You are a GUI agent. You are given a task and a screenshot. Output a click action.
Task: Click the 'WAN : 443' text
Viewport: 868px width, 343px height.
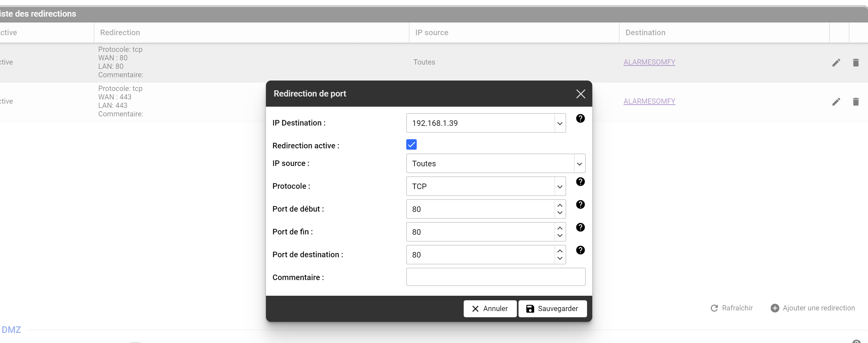(x=115, y=97)
